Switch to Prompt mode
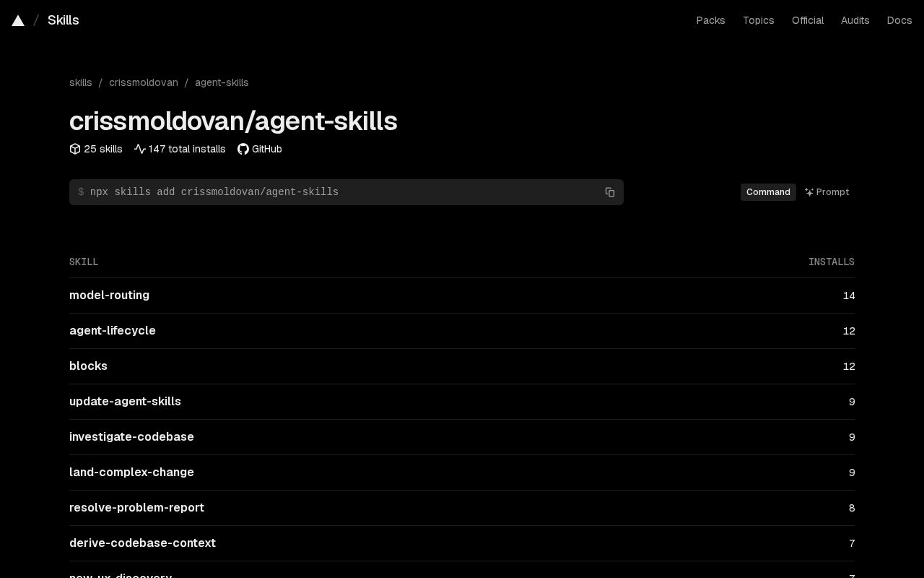Image resolution: width=924 pixels, height=578 pixels. pos(827,192)
